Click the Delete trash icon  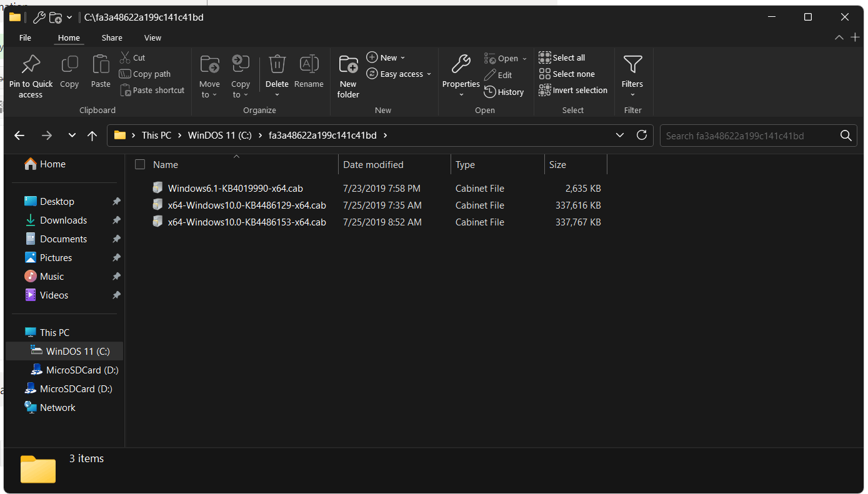(277, 64)
